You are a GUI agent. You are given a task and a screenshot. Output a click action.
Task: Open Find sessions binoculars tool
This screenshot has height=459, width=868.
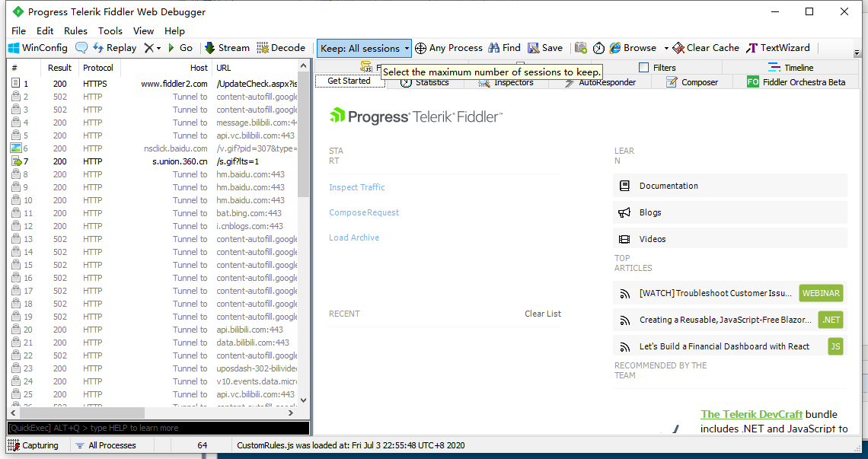click(x=504, y=48)
